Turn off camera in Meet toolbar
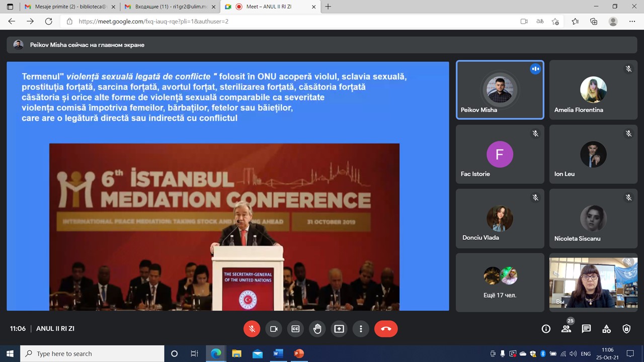The image size is (644, 362). pyautogui.click(x=274, y=329)
